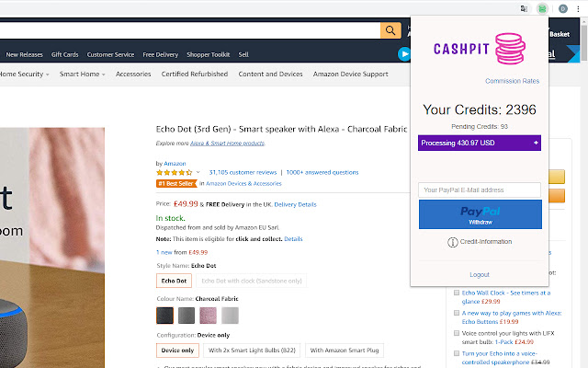Expand the star rating dropdown chevron
588x368 pixels.
198,172
